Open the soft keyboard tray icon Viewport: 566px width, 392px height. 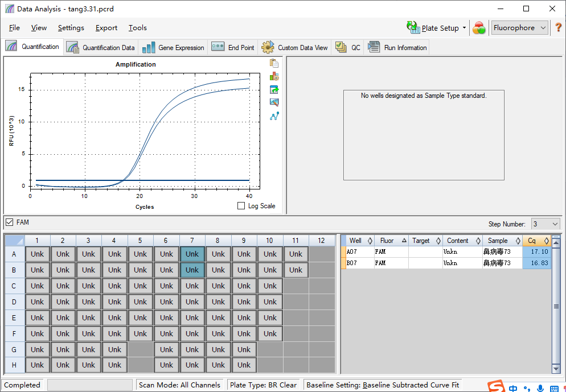(x=554, y=389)
